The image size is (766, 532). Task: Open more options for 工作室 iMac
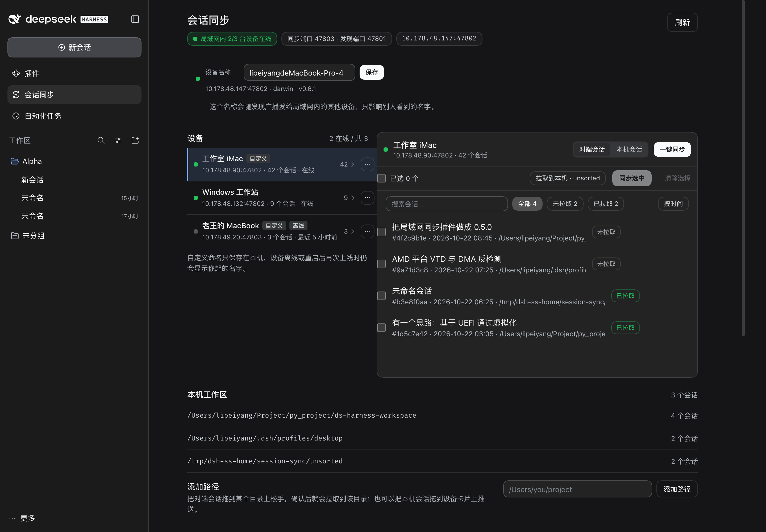point(367,164)
